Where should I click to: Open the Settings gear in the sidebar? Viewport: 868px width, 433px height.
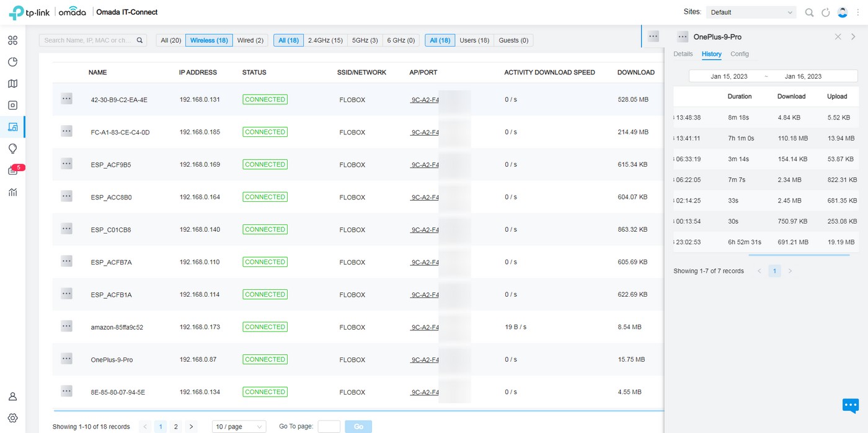[x=12, y=418]
